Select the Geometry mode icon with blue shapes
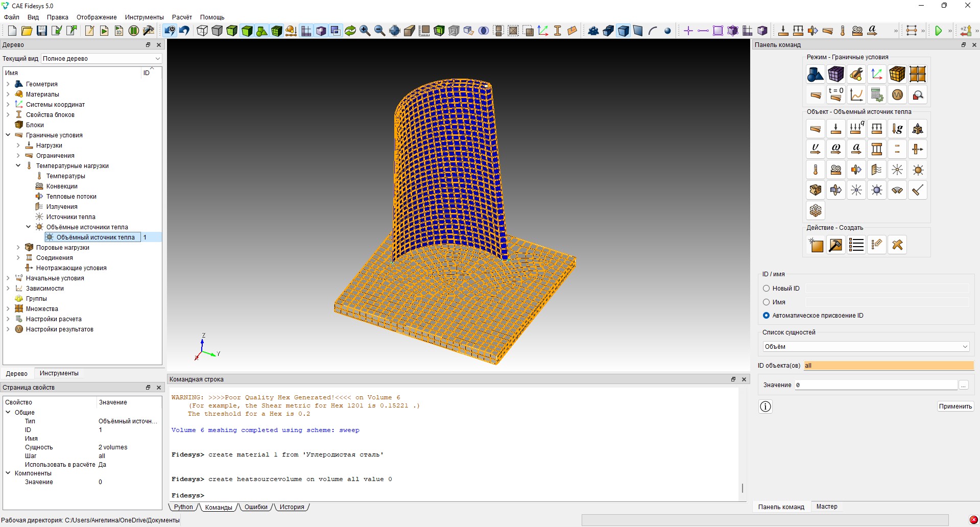This screenshot has height=527, width=980. pyautogui.click(x=816, y=74)
